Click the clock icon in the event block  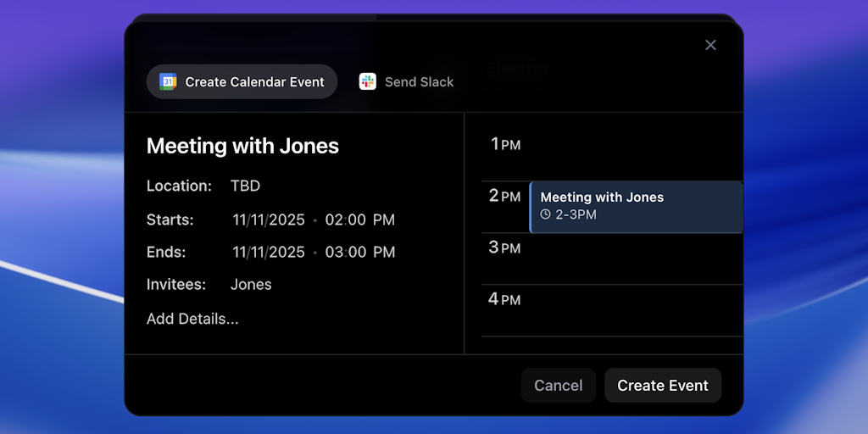(546, 214)
